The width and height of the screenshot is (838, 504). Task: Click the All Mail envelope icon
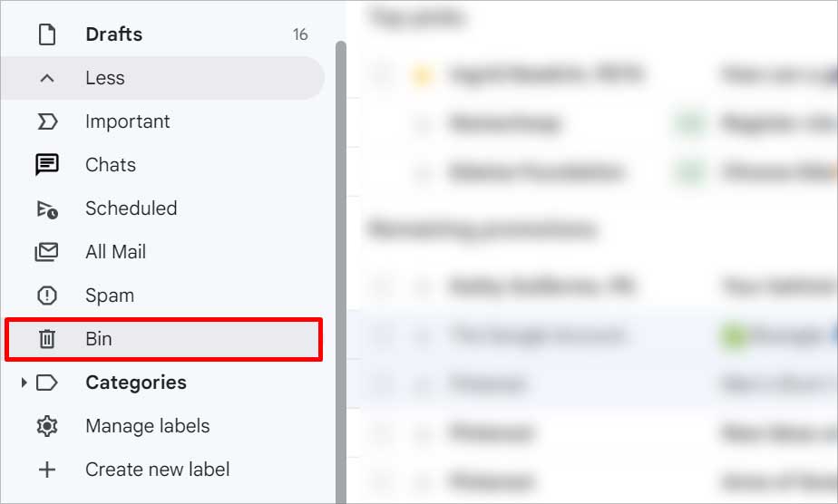coord(46,252)
